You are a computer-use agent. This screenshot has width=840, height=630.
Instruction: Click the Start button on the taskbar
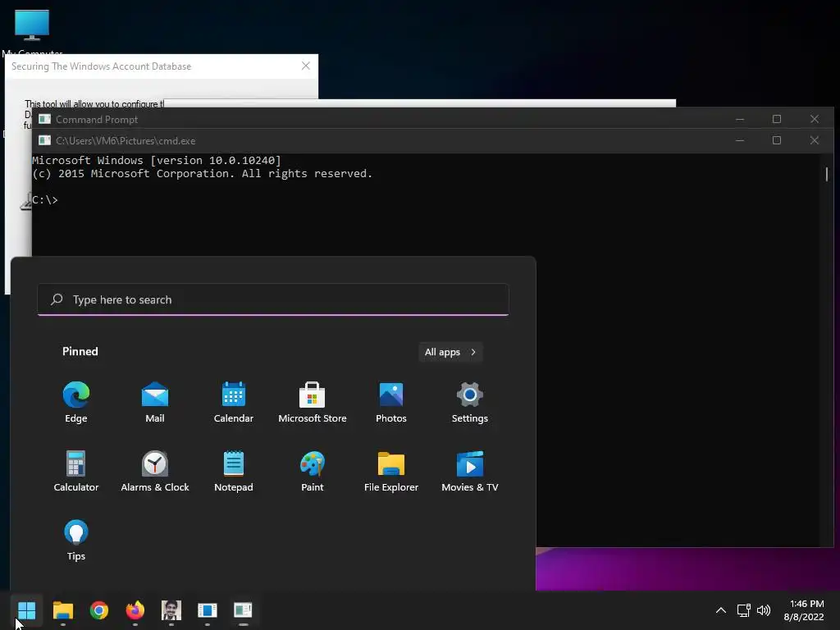27,610
